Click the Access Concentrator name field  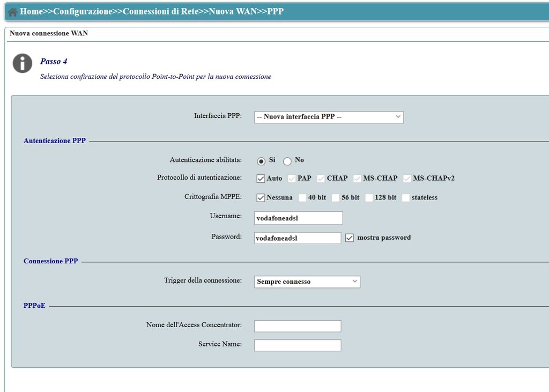click(298, 326)
